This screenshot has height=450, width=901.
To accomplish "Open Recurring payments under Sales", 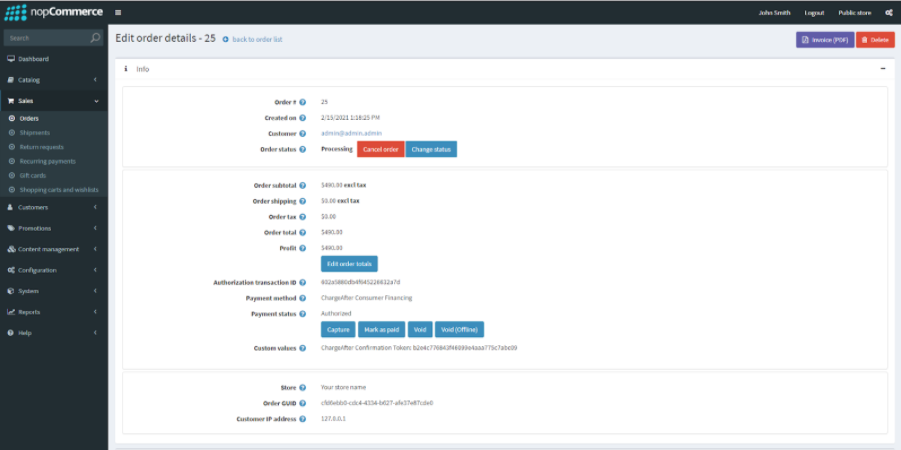I will coord(53,161).
